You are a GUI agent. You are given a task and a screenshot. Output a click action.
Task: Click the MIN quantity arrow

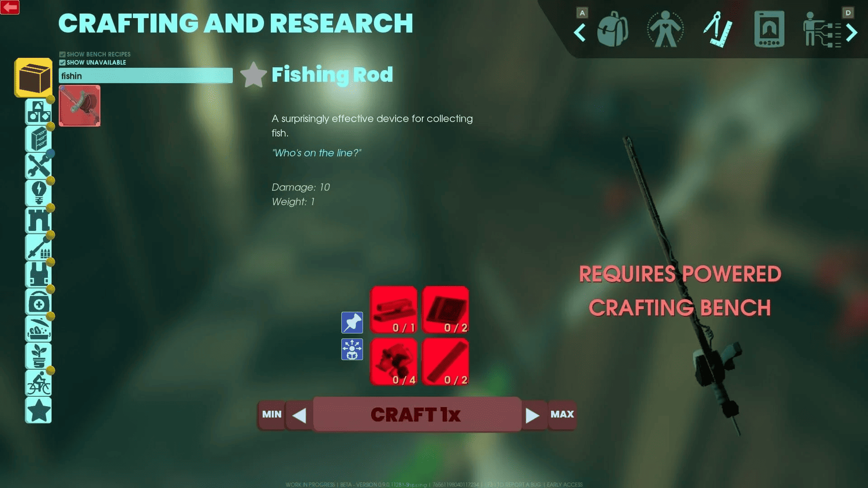tap(299, 415)
